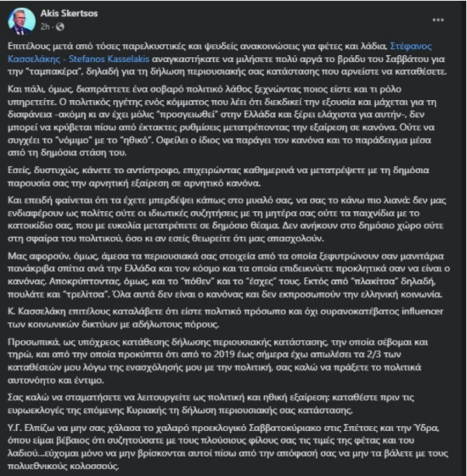Click the first-line tagged name Στέφανος
The height and width of the screenshot is (476, 467).
pyautogui.click(x=410, y=46)
